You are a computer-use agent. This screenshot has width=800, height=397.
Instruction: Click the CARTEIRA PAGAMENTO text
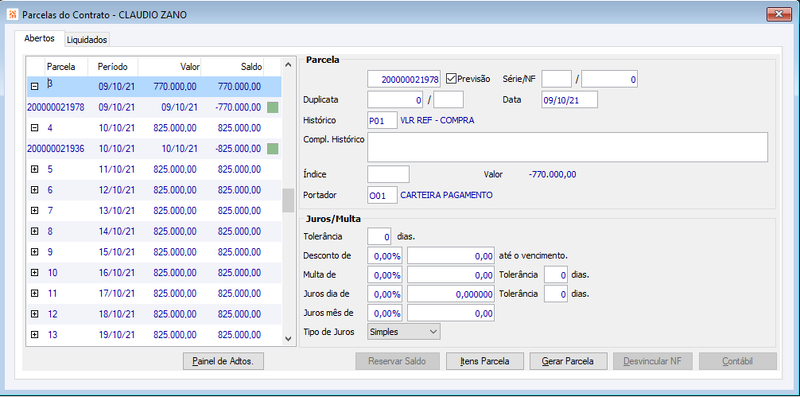446,195
